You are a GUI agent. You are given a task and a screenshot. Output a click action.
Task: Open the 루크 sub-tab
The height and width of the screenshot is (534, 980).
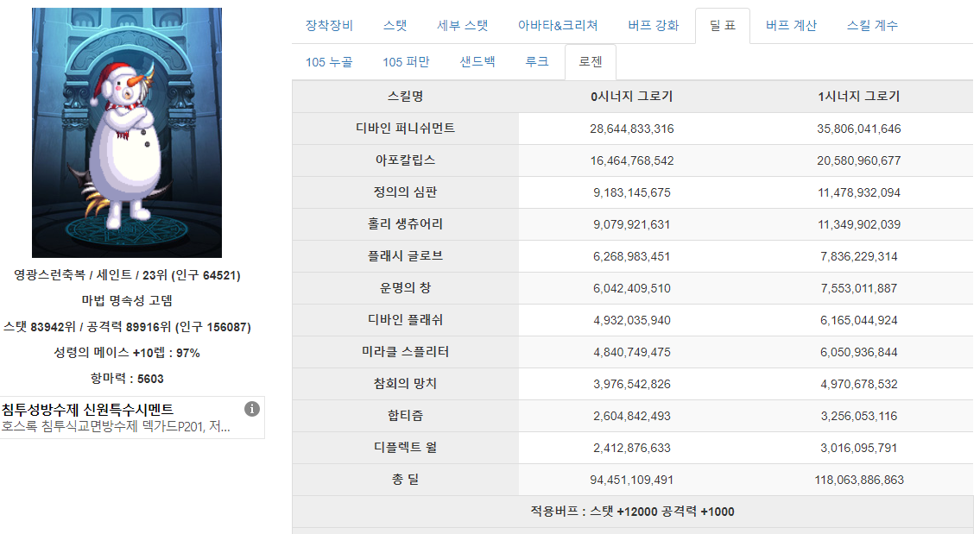click(x=537, y=62)
